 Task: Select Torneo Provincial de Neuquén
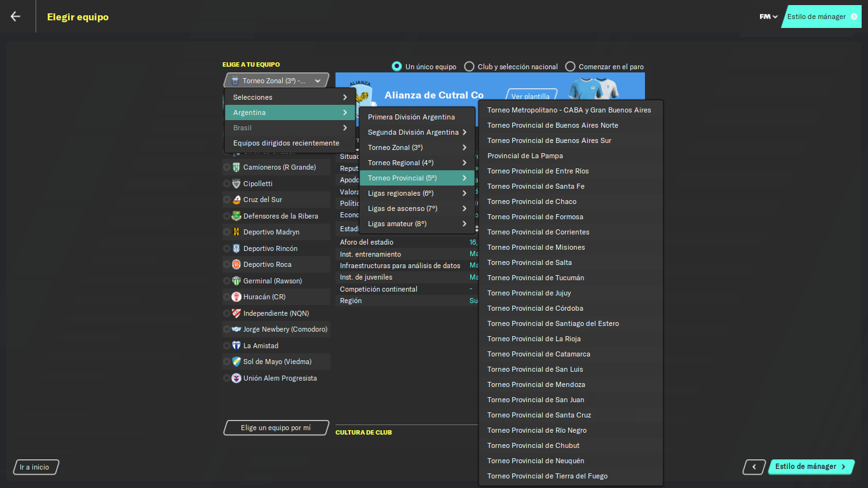tap(571, 461)
